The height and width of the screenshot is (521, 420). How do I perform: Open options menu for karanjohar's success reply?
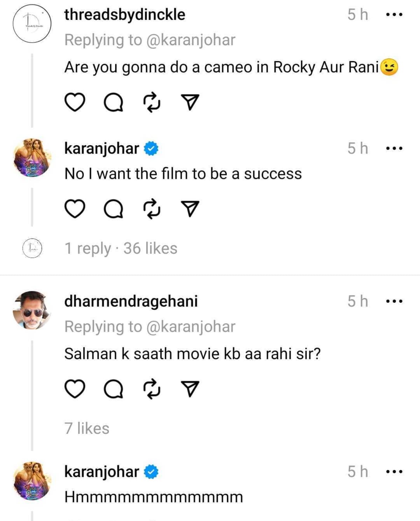pyautogui.click(x=394, y=149)
